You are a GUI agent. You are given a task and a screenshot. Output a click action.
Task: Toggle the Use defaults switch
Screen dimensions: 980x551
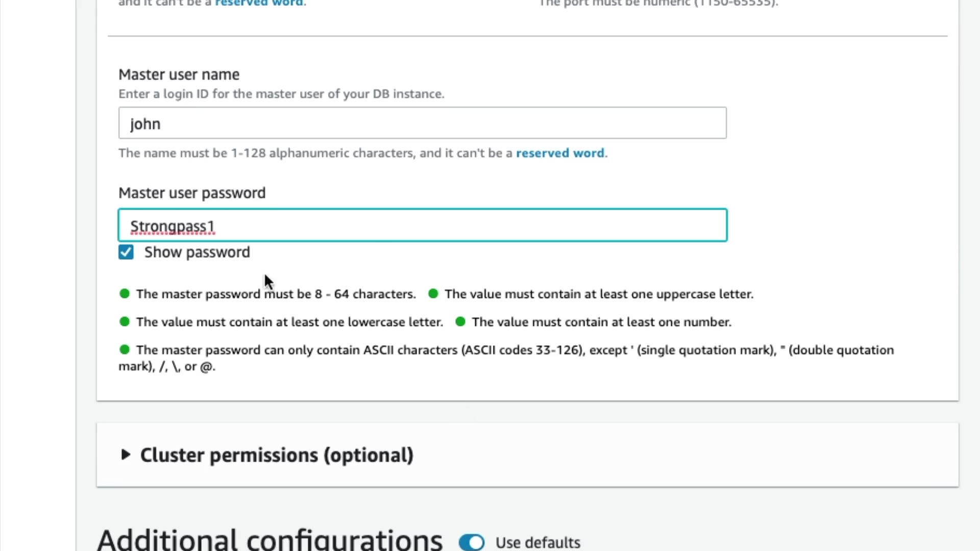tap(471, 542)
